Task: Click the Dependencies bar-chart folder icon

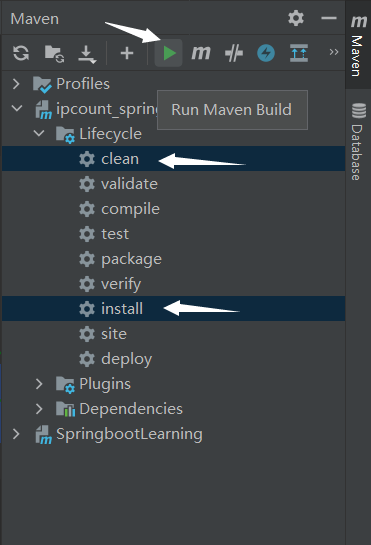Action: pos(65,409)
